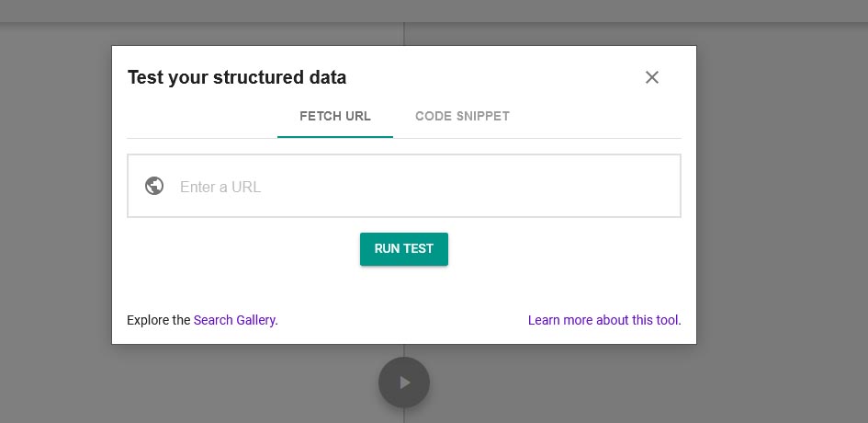Image resolution: width=868 pixels, height=423 pixels.
Task: Switch to the CODE SNIPPET tab
Action: click(462, 117)
